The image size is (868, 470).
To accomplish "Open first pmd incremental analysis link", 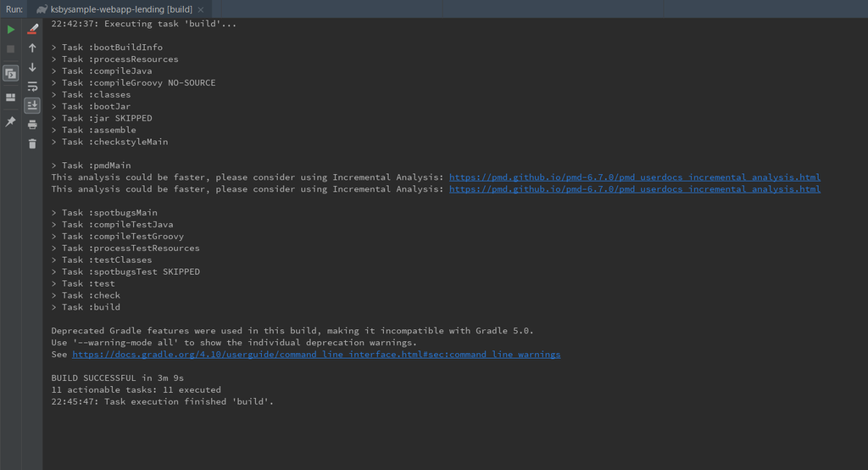I will (634, 177).
